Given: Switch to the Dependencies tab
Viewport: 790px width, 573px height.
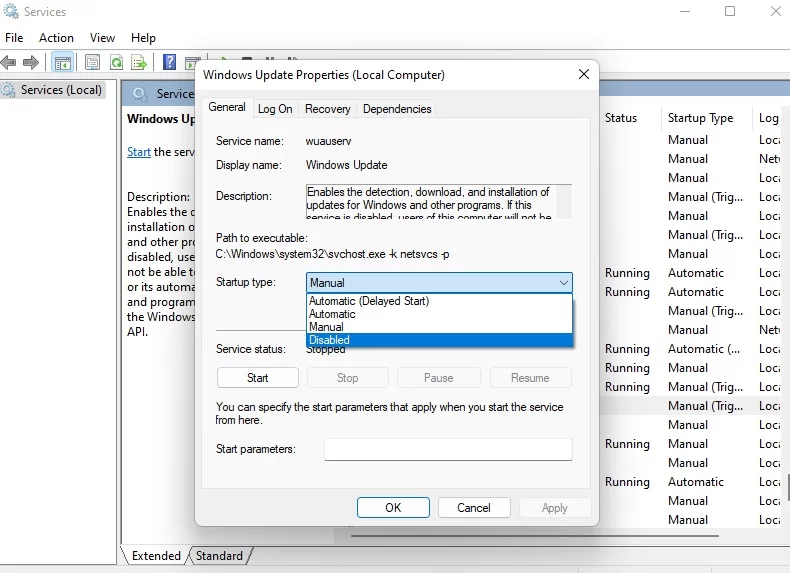Looking at the screenshot, I should tap(397, 109).
